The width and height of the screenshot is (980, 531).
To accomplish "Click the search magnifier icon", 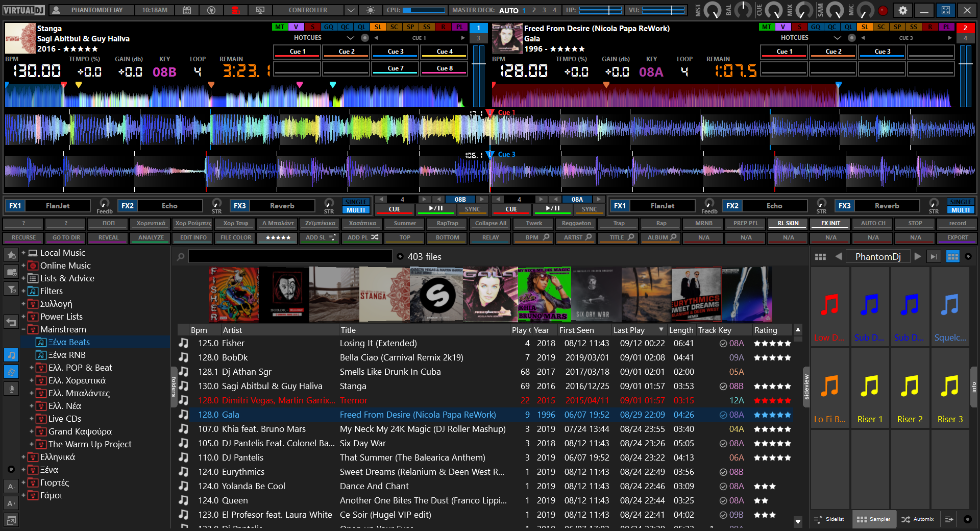I will pos(181,256).
